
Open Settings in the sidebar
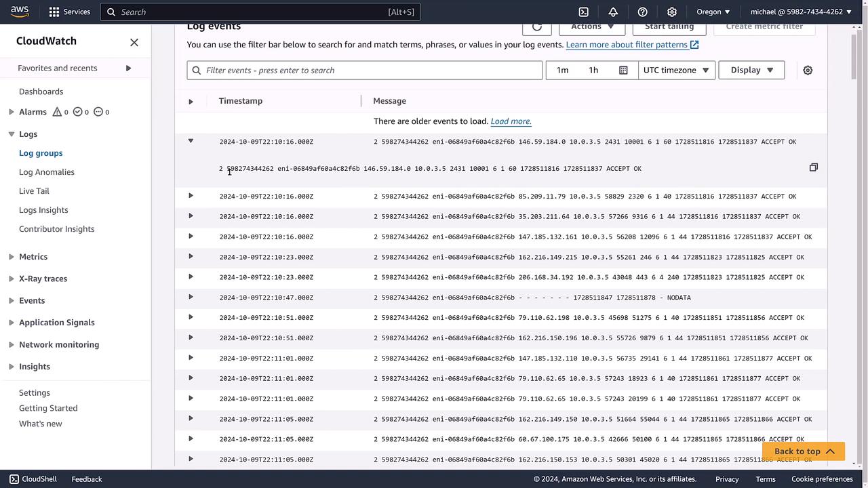(x=35, y=392)
